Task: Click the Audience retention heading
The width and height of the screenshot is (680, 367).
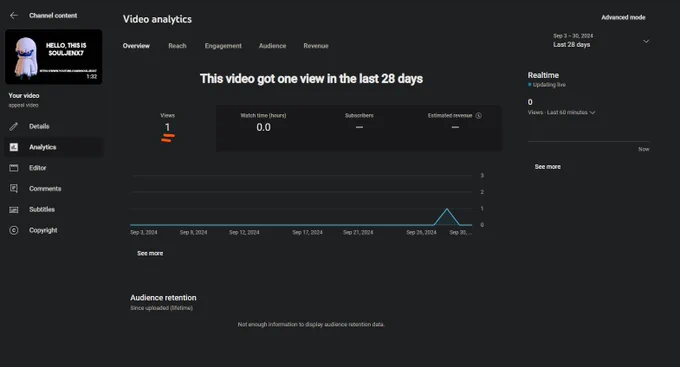Action: [x=163, y=298]
